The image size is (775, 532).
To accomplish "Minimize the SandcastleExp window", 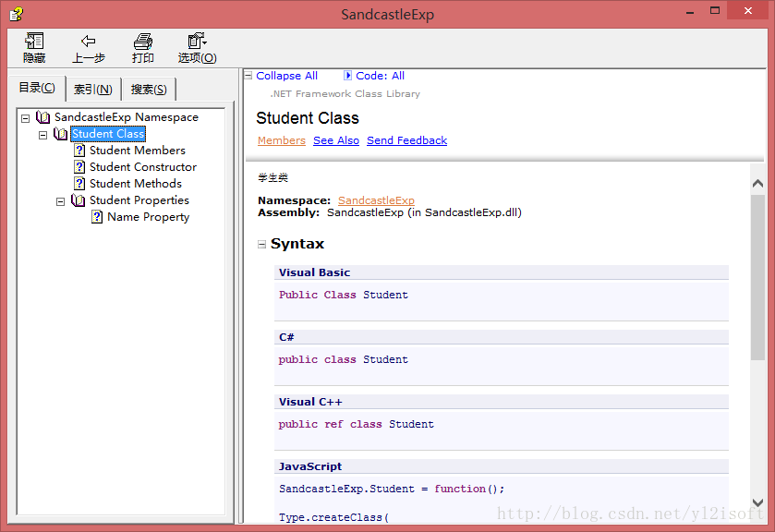I will point(690,11).
